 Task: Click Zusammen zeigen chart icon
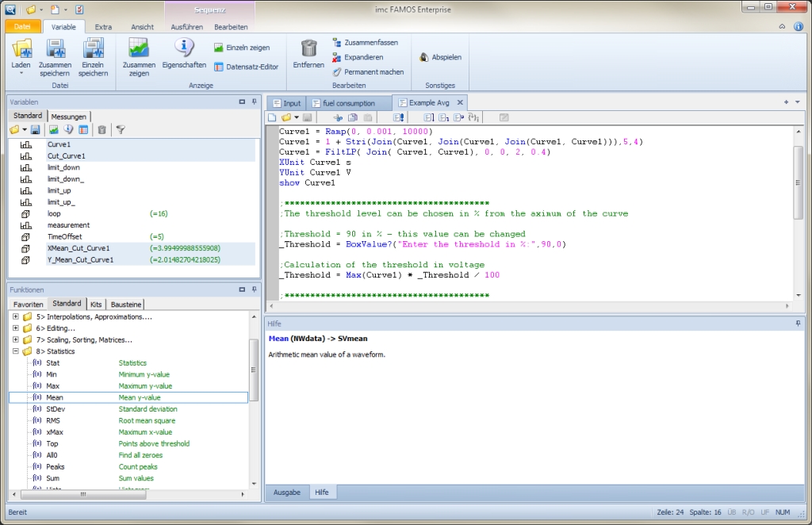click(x=139, y=49)
